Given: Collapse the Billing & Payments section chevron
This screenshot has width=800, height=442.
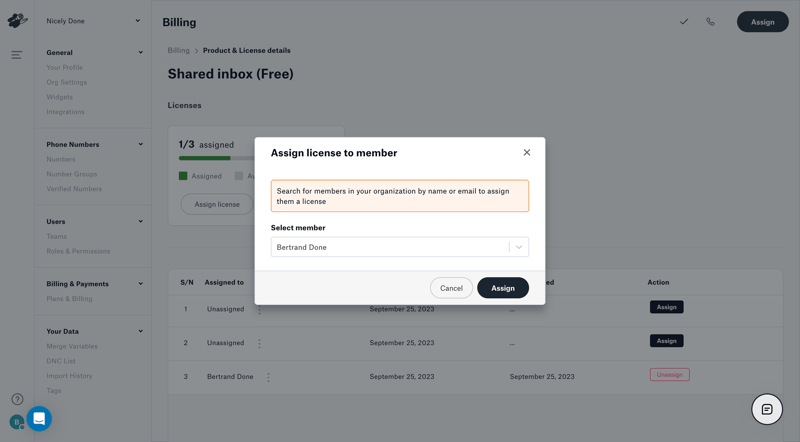Looking at the screenshot, I should pos(140,284).
